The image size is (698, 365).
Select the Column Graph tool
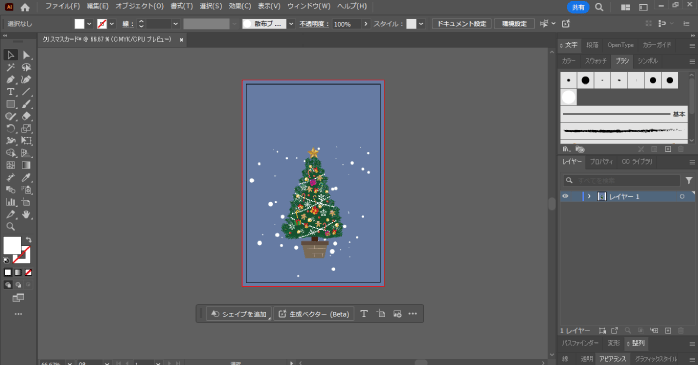pos(11,202)
